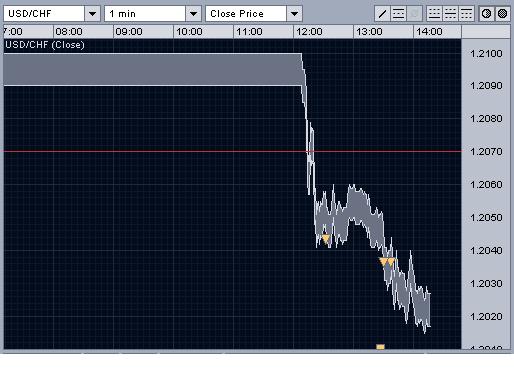Click the 1.2100 price axis label
Viewport: 514px width, 384px height.
coord(486,54)
